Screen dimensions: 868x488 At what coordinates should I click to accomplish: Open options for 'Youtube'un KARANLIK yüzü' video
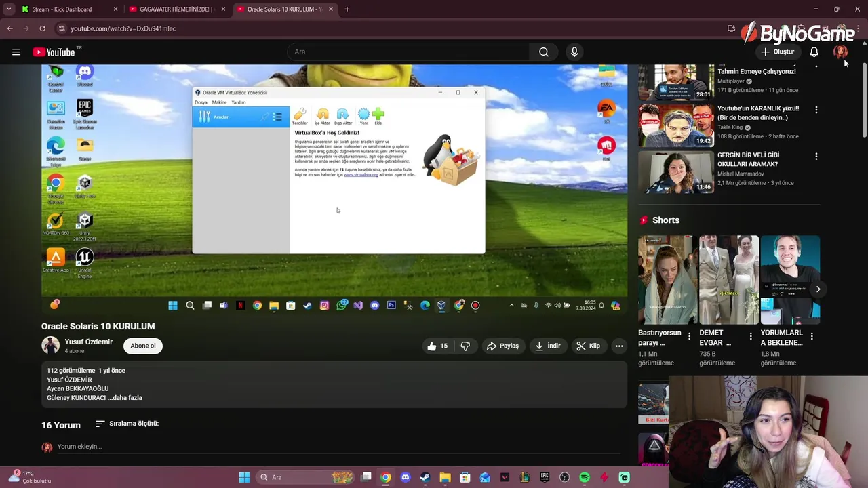coord(816,110)
